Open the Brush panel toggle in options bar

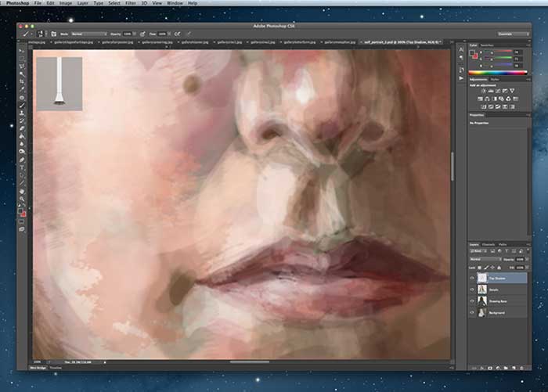tap(53, 34)
